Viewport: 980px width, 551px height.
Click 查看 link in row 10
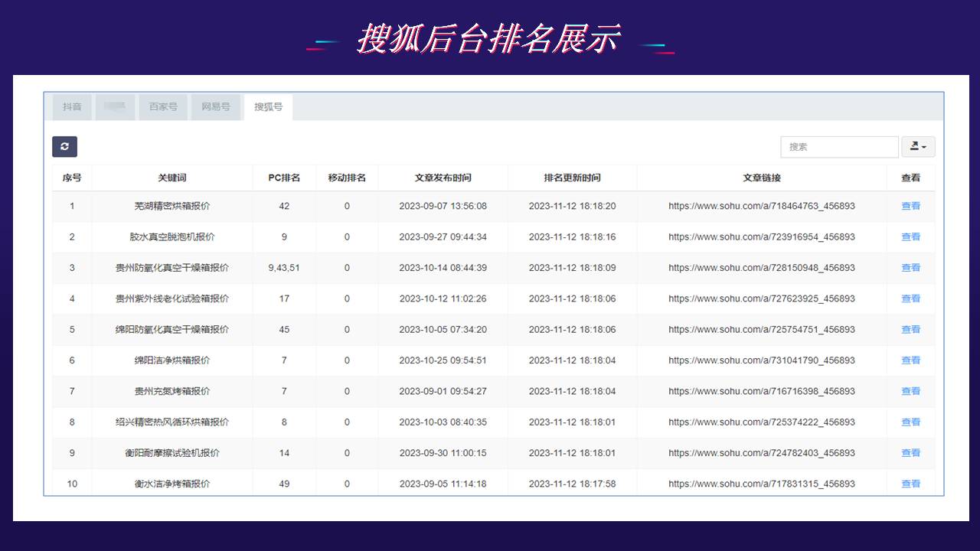pyautogui.click(x=910, y=484)
